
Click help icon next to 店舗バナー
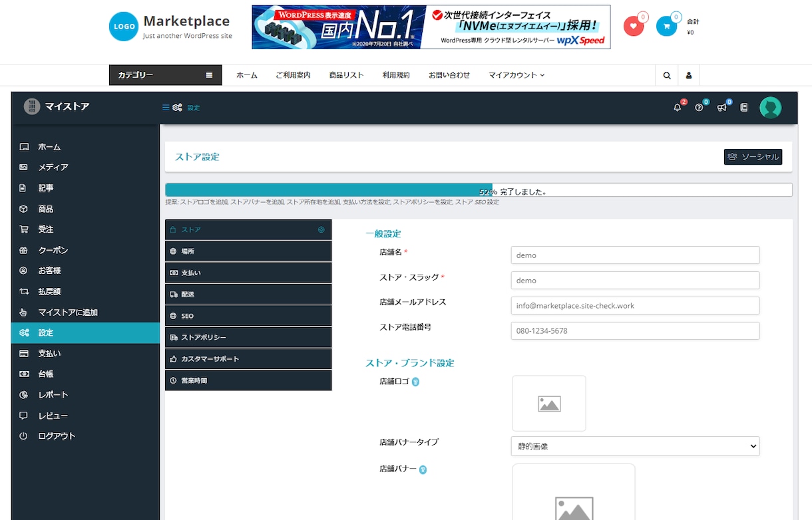pyautogui.click(x=423, y=469)
